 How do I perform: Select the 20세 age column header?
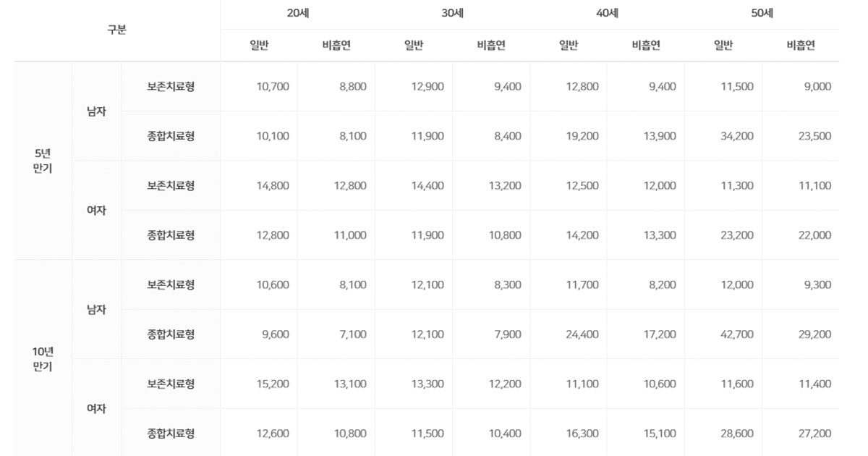(298, 14)
